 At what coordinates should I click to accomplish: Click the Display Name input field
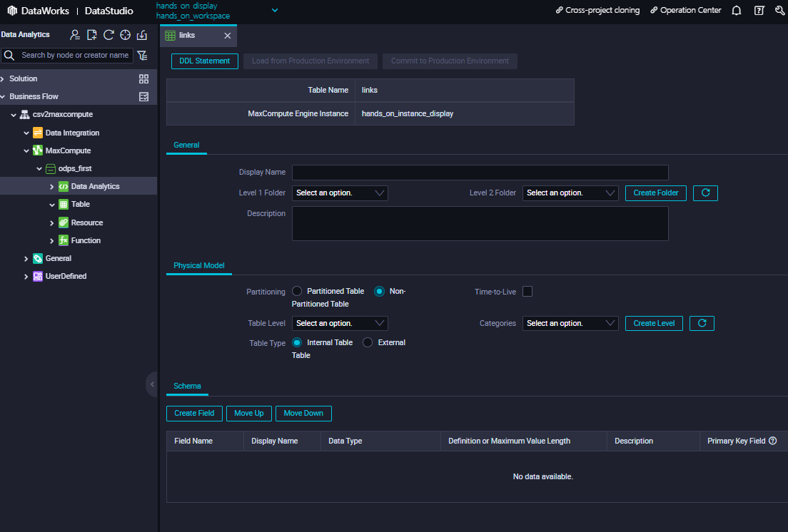coord(480,172)
